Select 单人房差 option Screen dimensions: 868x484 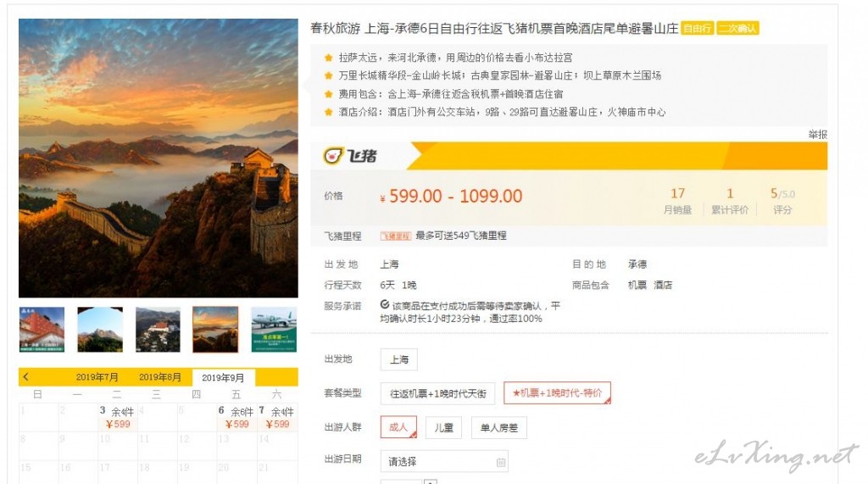(x=498, y=428)
